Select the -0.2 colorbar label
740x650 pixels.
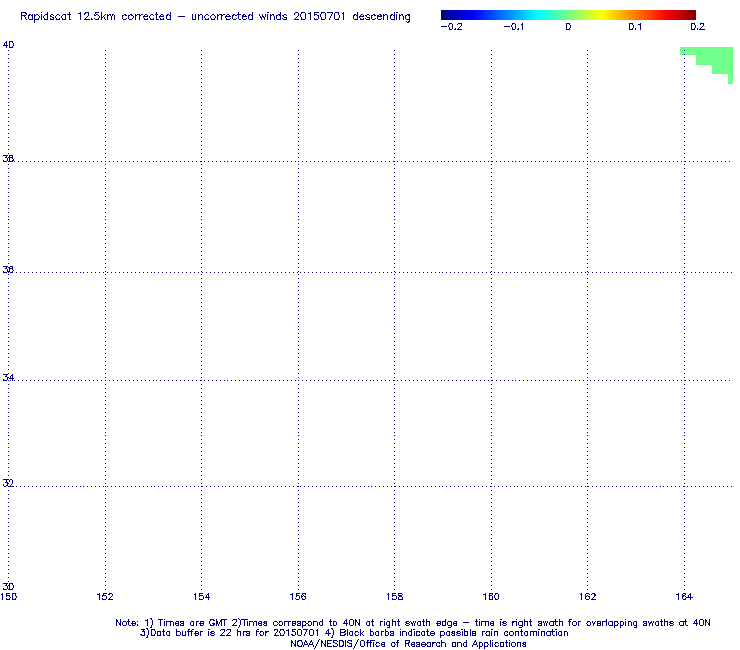click(451, 27)
